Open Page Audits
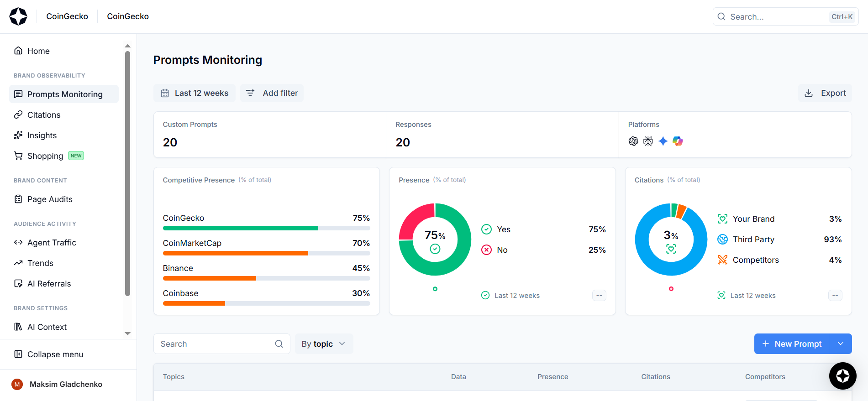The width and height of the screenshot is (868, 401). pyautogui.click(x=64, y=199)
